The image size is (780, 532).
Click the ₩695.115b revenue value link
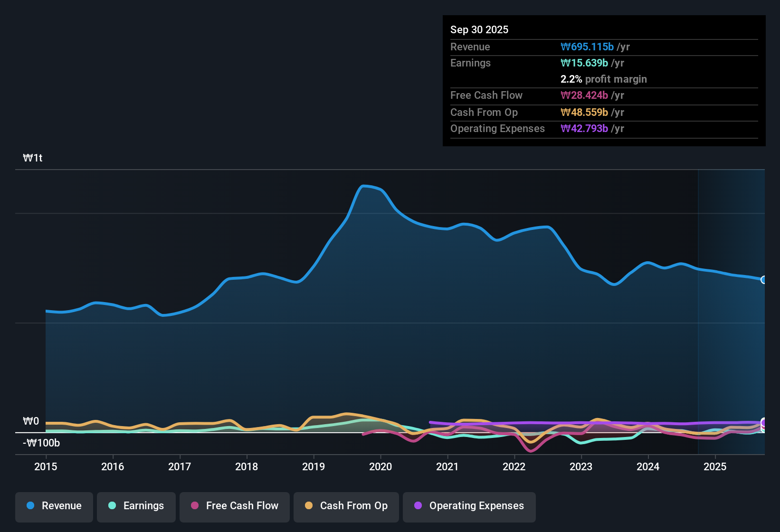[x=588, y=47]
